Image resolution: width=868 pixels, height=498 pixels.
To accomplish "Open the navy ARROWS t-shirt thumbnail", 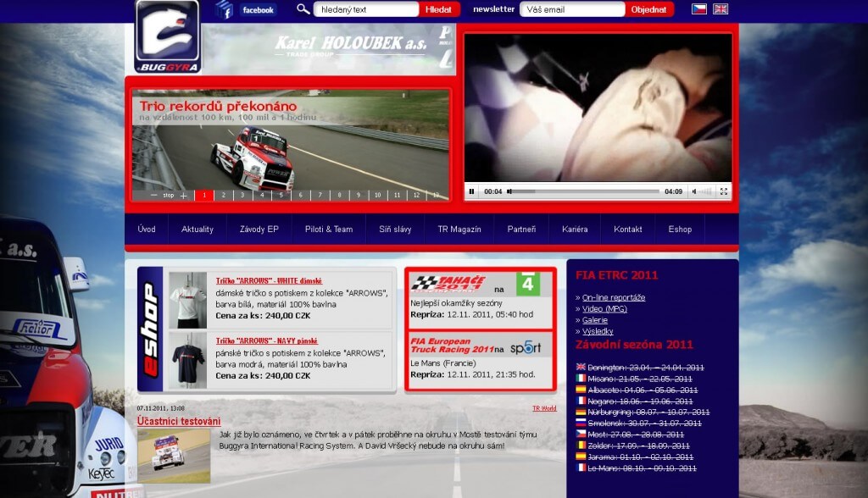I will click(x=188, y=360).
